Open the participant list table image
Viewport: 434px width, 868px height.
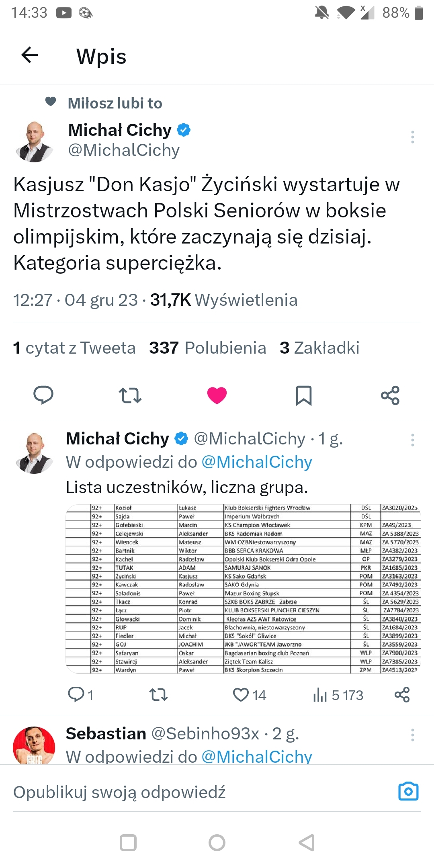tap(243, 589)
